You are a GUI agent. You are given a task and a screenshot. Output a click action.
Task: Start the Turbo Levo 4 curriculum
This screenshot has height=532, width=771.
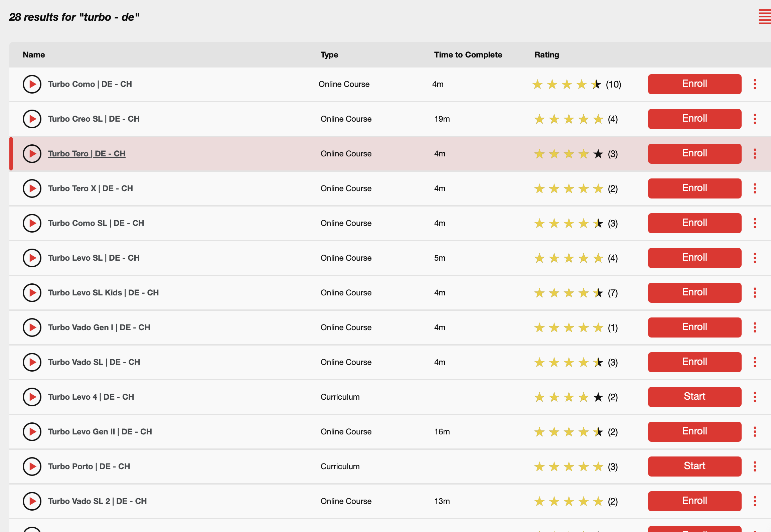(695, 397)
